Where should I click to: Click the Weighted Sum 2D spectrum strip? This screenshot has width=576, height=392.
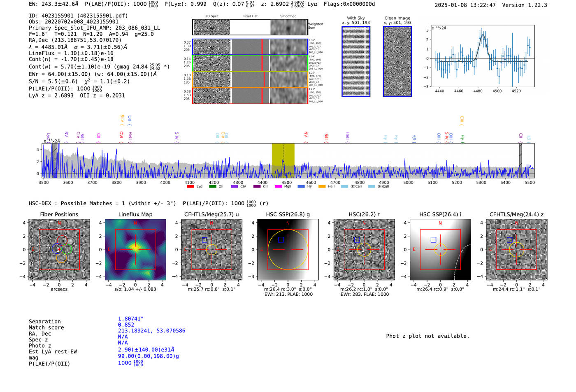(x=250, y=27)
